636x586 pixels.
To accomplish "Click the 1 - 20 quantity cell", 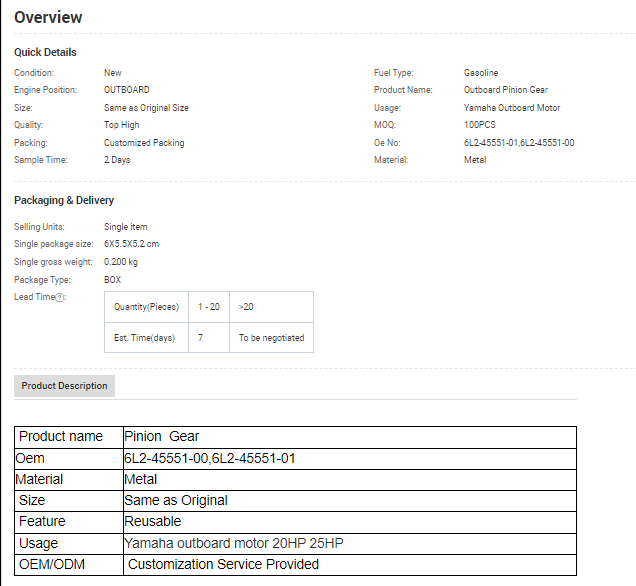I will (x=209, y=307).
